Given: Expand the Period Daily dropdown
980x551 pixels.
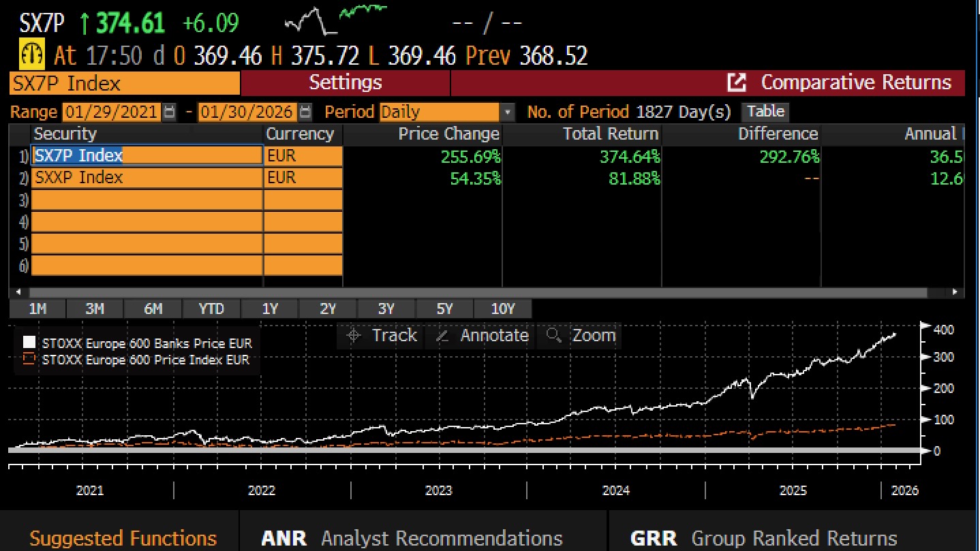Looking at the screenshot, I should coord(508,112).
